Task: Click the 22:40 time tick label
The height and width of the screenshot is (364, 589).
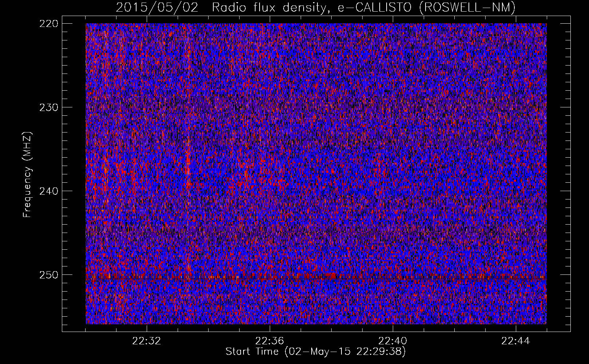Action: tap(393, 341)
